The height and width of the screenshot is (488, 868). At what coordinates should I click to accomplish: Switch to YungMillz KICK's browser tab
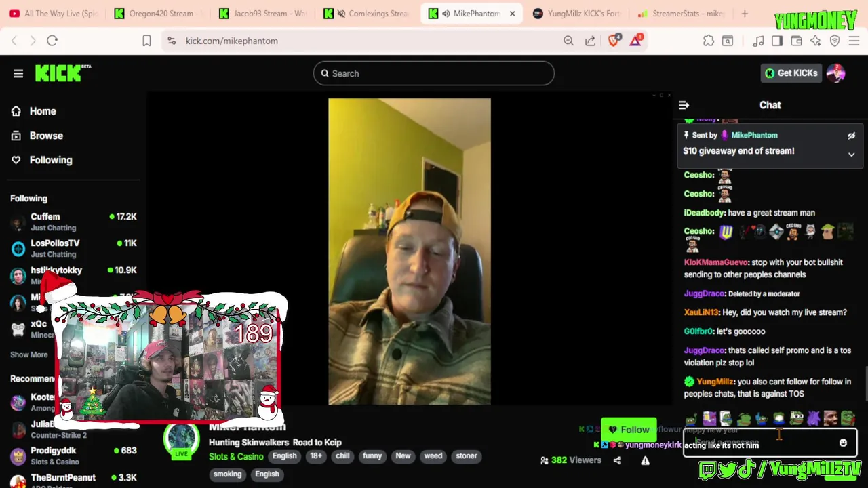(576, 14)
